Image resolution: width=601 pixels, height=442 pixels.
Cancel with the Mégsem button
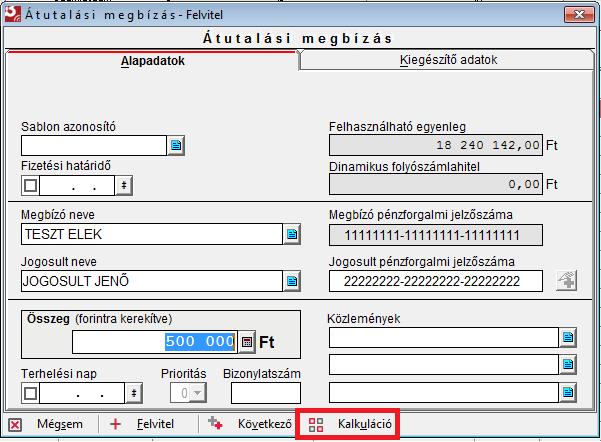click(46, 424)
